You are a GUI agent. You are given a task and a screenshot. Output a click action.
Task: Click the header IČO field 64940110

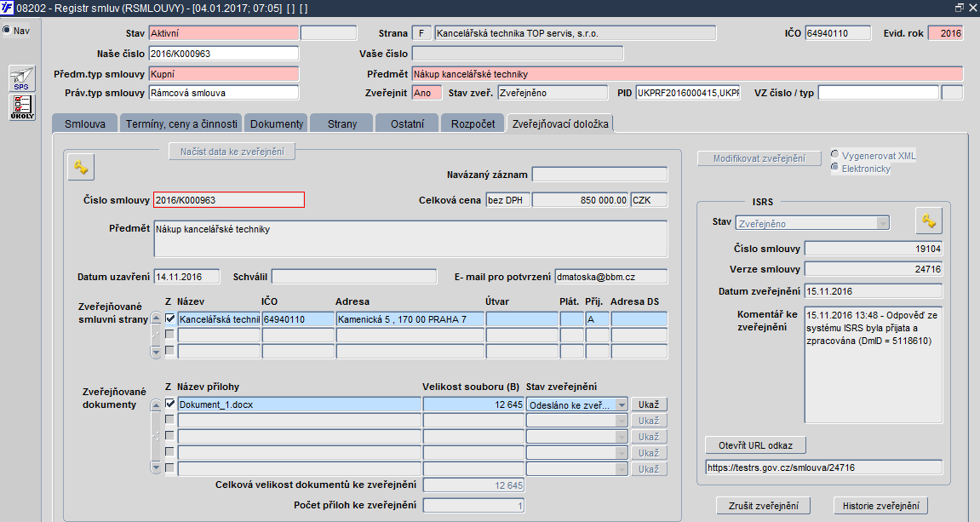coord(838,33)
